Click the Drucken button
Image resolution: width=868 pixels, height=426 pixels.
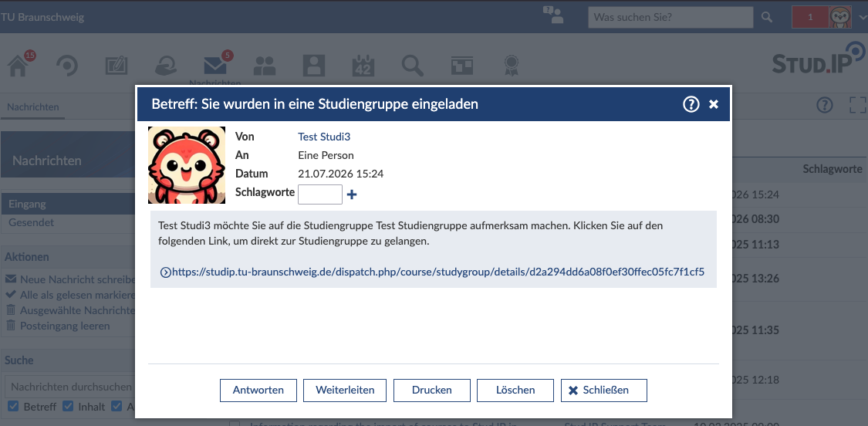click(432, 390)
